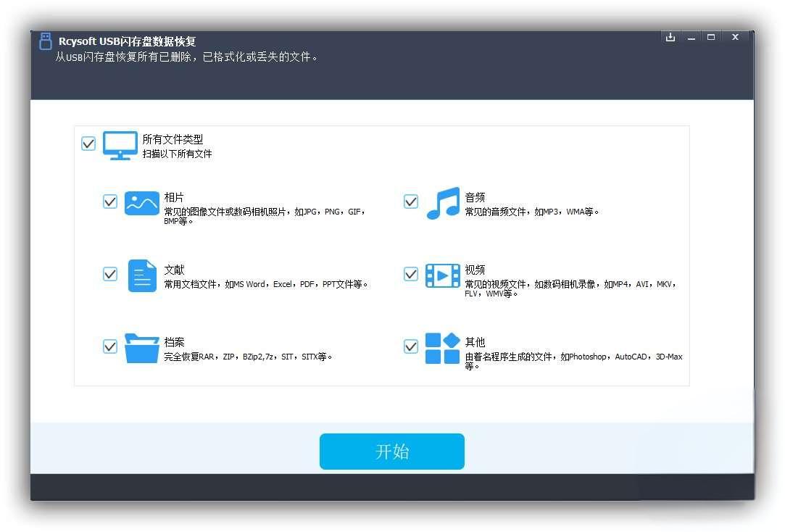Maximize the Rcysoft window
This screenshot has width=785, height=532.
pos(711,37)
